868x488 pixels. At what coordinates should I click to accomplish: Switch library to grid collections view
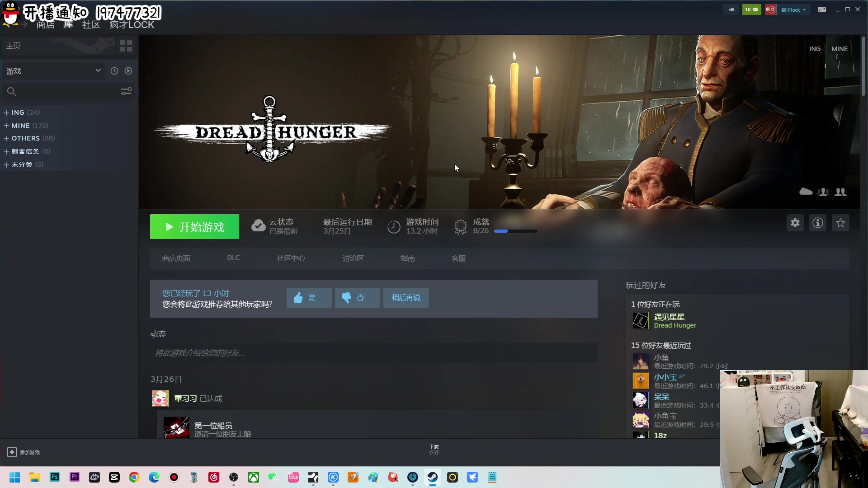(126, 46)
